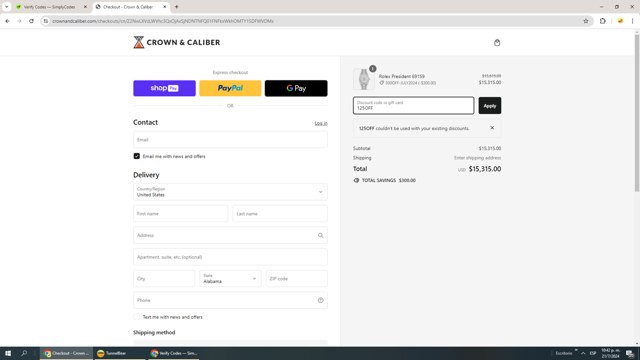Image resolution: width=640 pixels, height=360 pixels.
Task: Click the Checkout Chrome taskbar window
Action: pos(67,353)
